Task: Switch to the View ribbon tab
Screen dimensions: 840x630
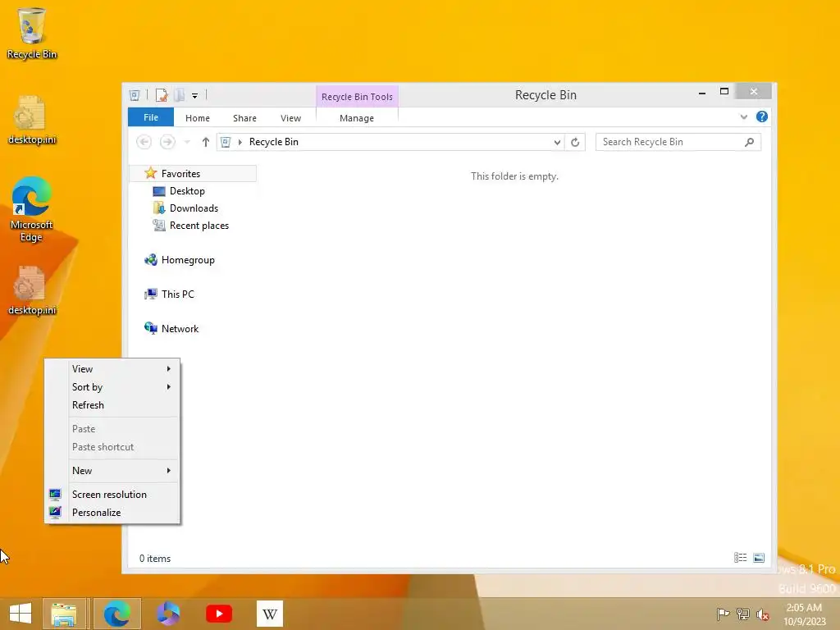Action: 290,118
